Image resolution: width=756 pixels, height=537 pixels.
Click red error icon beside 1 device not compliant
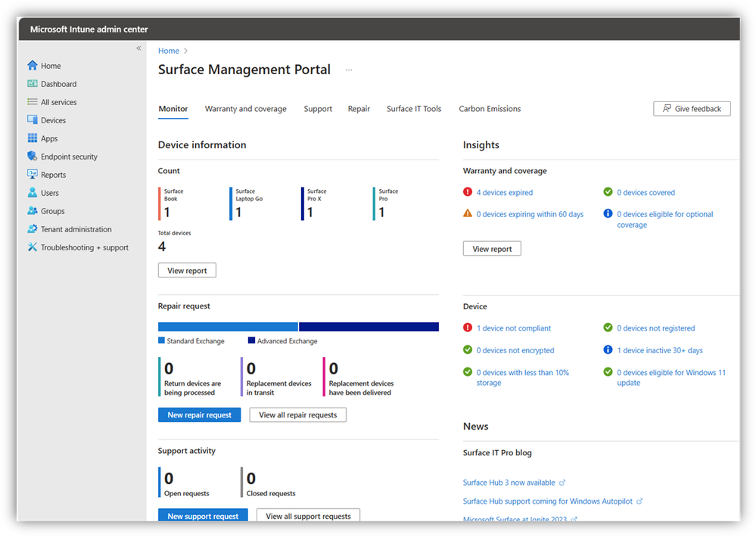(468, 327)
